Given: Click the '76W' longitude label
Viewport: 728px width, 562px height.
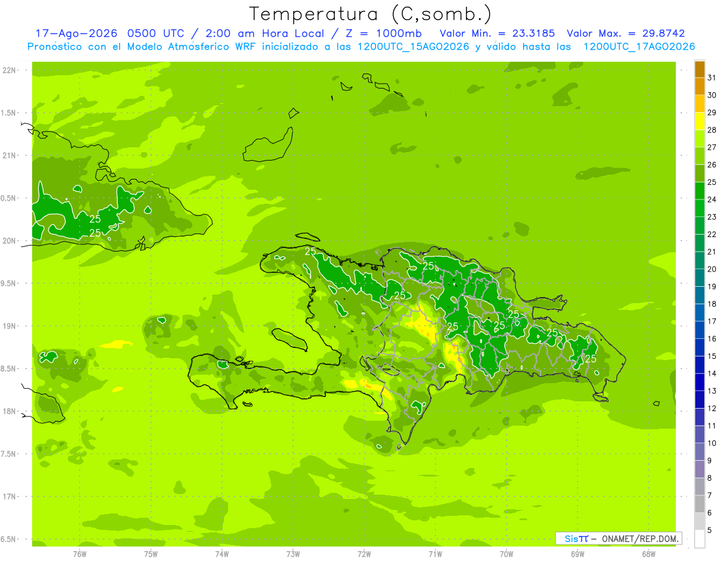Looking at the screenshot, I should coord(79,554).
